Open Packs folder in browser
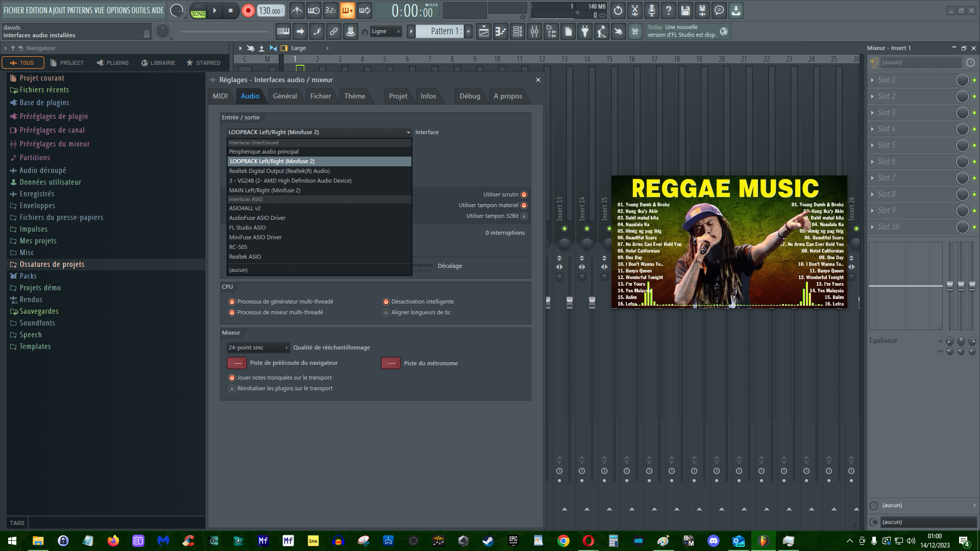This screenshot has width=980, height=551. 28,276
